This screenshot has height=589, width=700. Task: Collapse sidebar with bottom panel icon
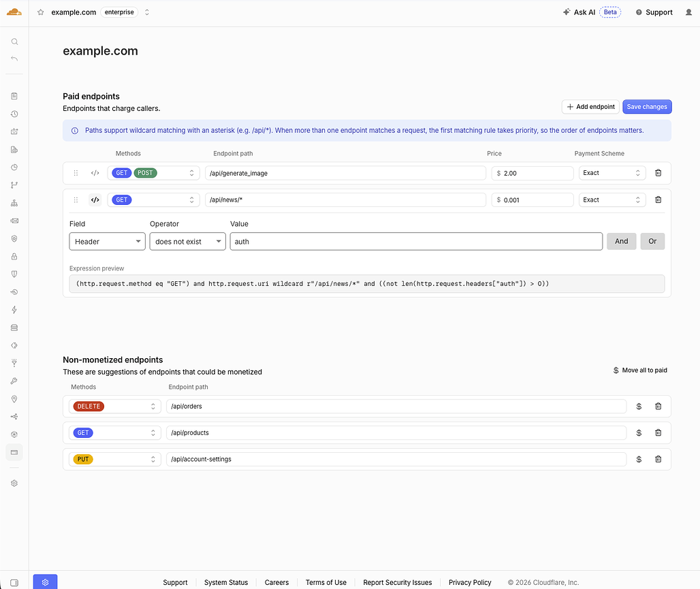[x=14, y=583]
